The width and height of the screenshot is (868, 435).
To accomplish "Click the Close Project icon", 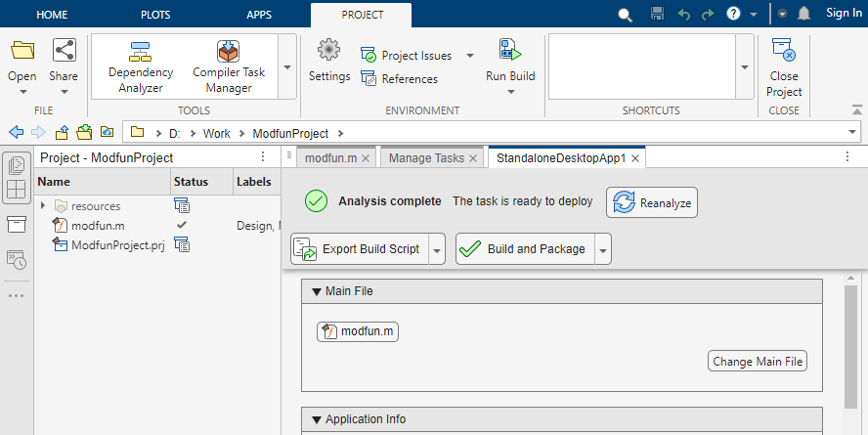I will 783,50.
